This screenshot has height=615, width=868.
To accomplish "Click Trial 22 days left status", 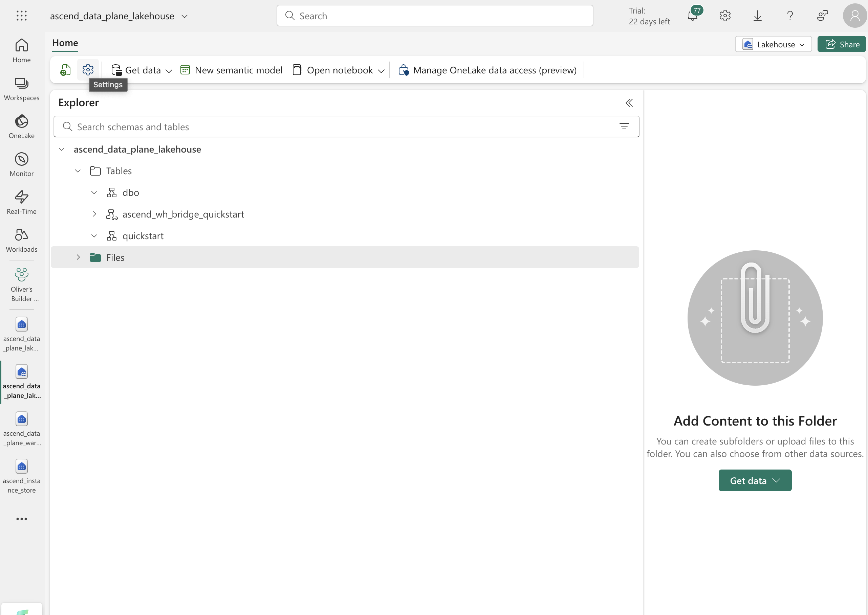I will [649, 16].
